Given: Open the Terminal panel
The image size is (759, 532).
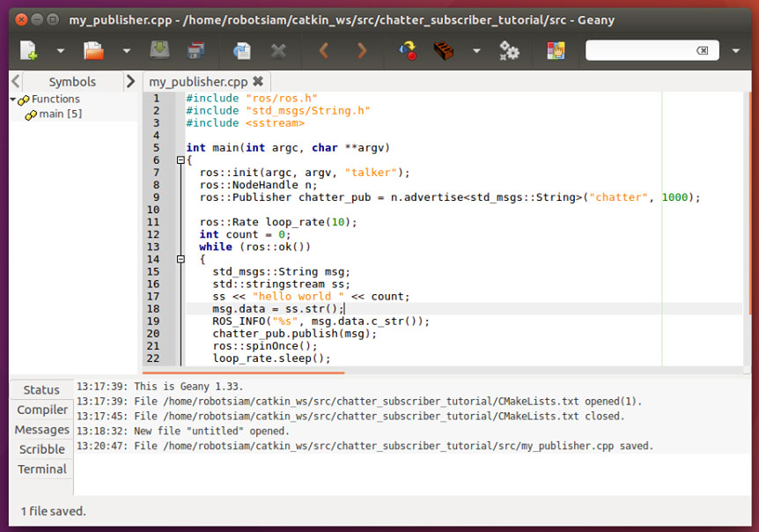Looking at the screenshot, I should pyautogui.click(x=41, y=469).
